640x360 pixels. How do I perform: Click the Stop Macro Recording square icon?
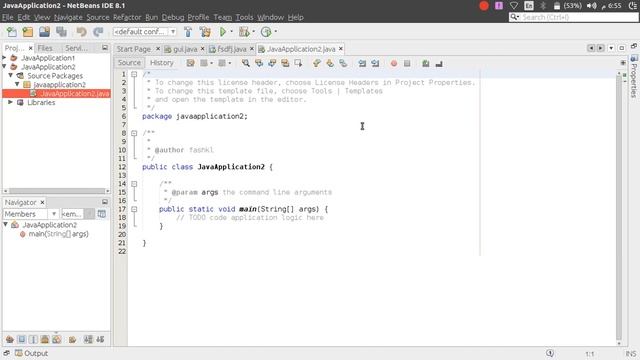coord(407,63)
